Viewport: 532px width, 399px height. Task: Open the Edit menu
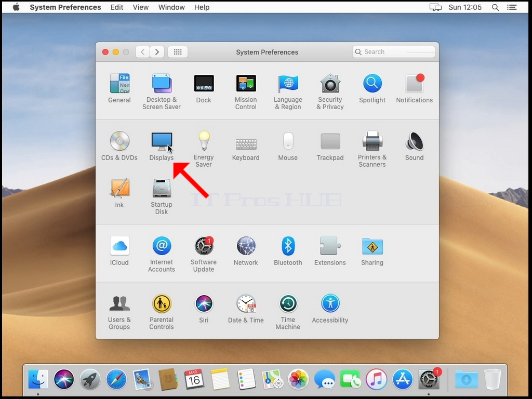[117, 7]
